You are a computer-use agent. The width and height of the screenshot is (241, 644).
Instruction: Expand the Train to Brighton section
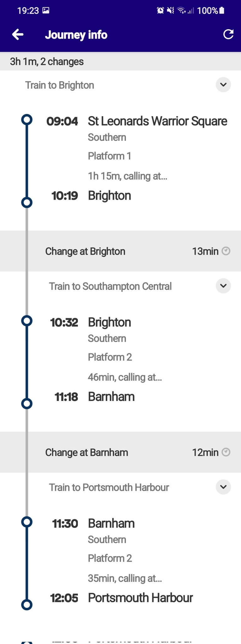click(x=223, y=85)
